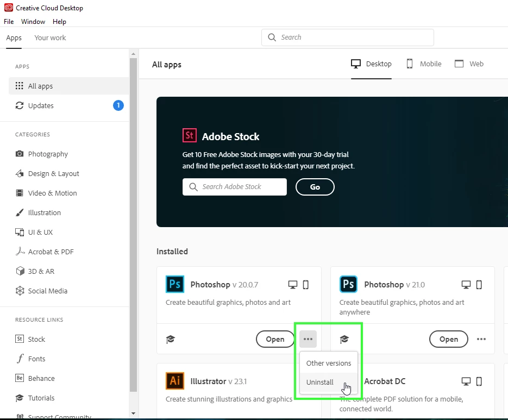Click the Illustrator v 23.1 title
Screen dimensions: 508x420
coord(219,381)
